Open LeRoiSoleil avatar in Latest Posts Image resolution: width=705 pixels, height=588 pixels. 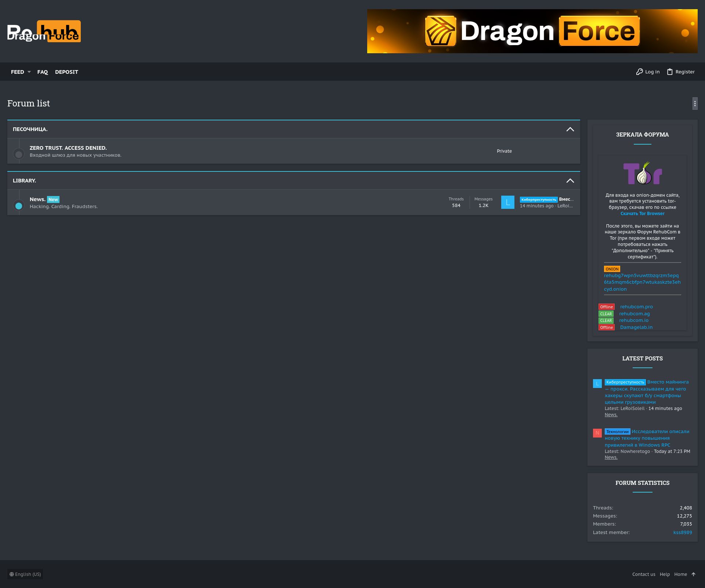597,384
